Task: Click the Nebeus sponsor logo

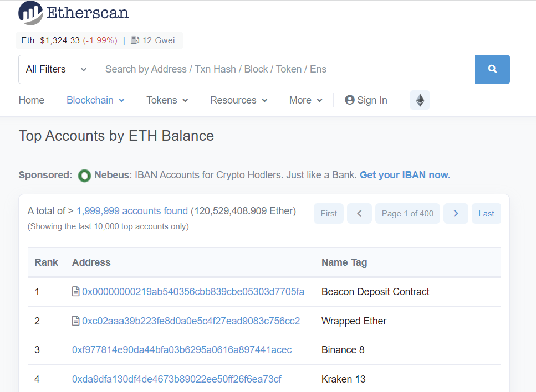Action: [x=84, y=176]
